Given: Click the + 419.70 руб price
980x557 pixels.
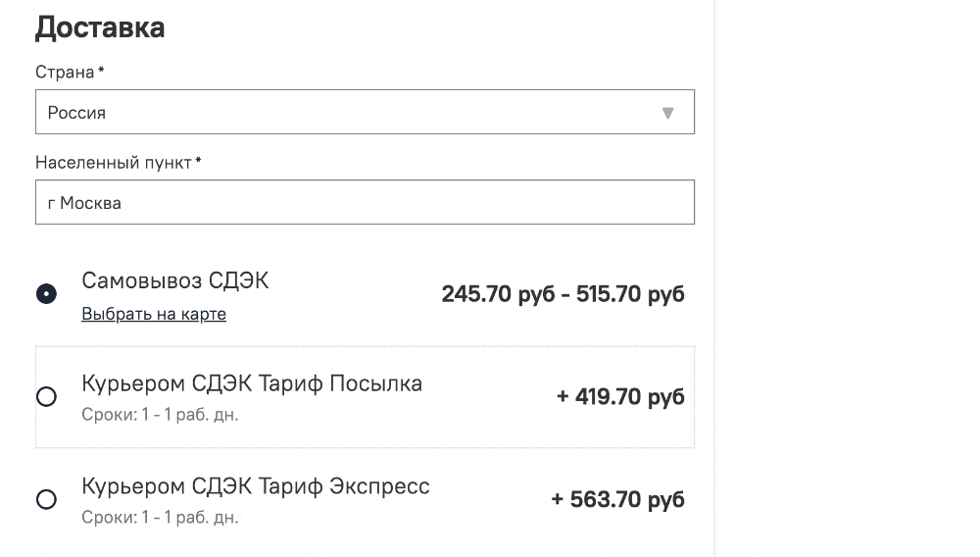Looking at the screenshot, I should tap(620, 397).
